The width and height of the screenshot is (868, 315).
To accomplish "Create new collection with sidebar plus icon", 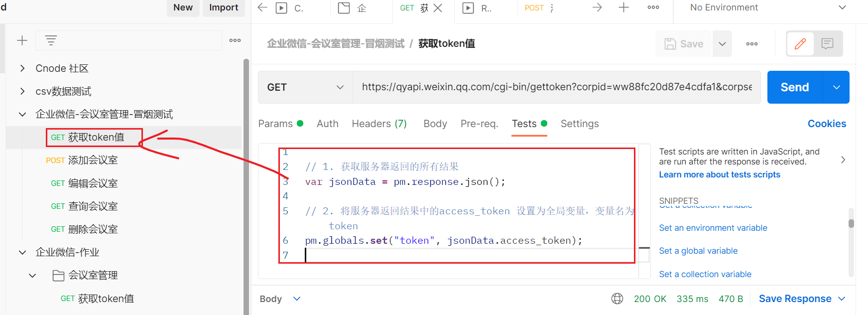I will [22, 40].
